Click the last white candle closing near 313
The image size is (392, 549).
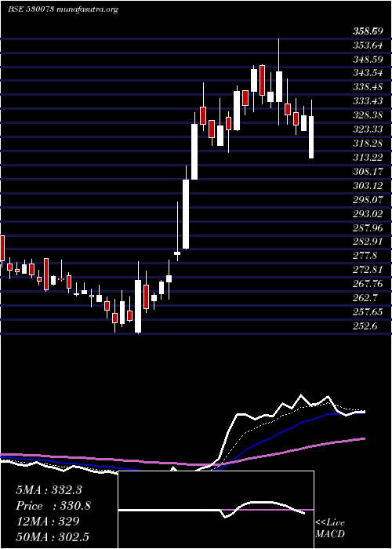pos(311,137)
